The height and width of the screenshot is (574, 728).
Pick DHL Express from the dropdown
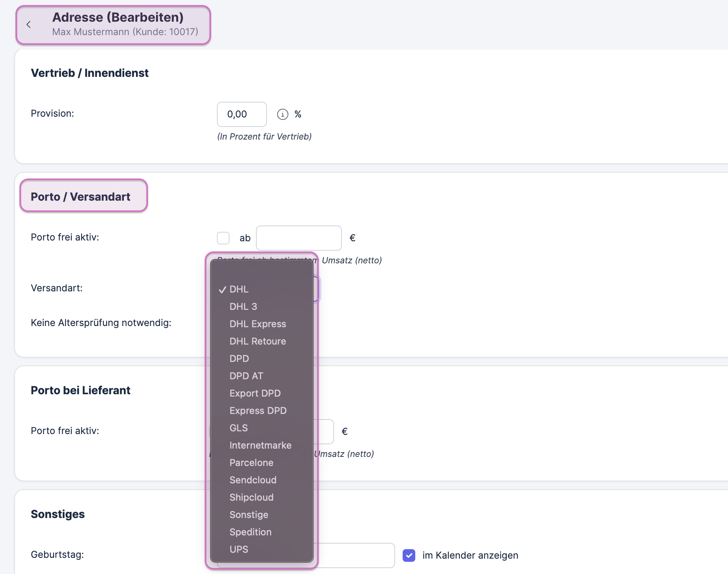[x=258, y=324]
